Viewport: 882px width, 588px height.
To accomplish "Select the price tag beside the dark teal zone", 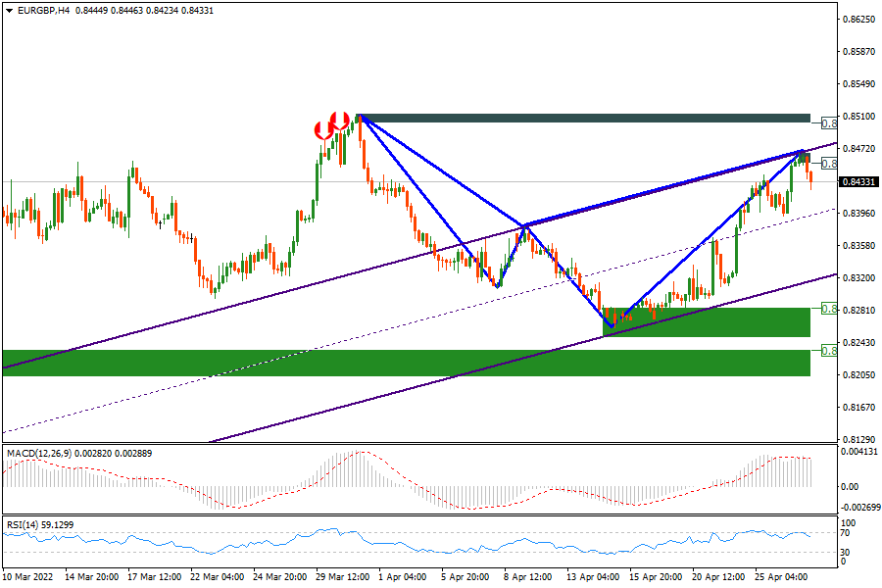I will (x=828, y=122).
